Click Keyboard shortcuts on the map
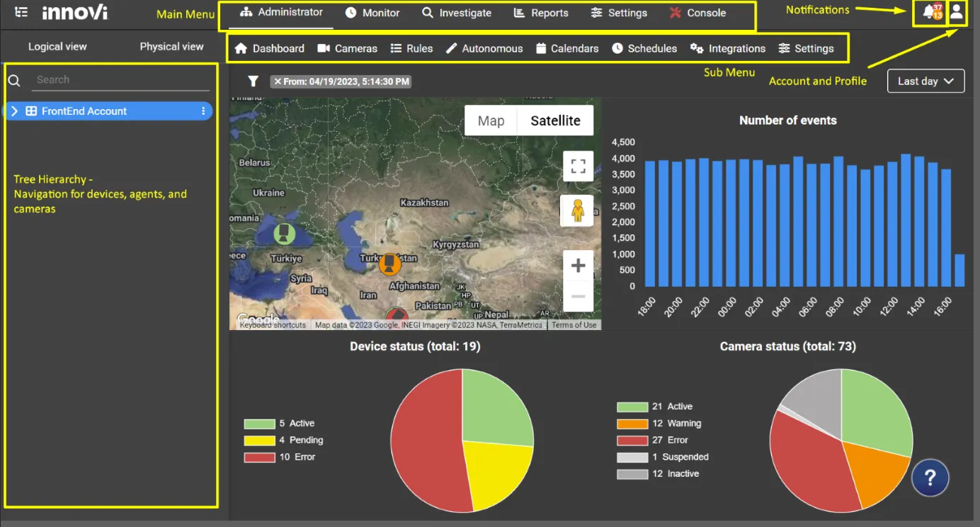980x527 pixels. point(273,325)
